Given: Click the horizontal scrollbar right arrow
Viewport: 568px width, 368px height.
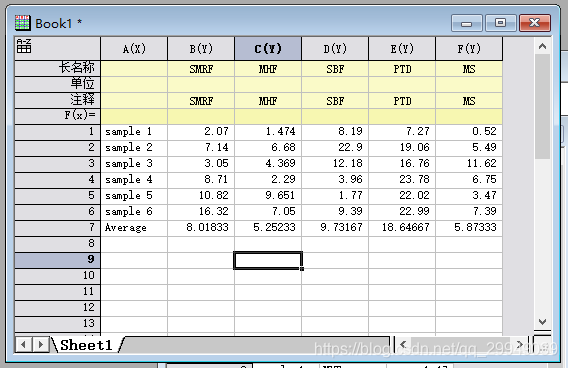Looking at the screenshot, I should [x=519, y=344].
